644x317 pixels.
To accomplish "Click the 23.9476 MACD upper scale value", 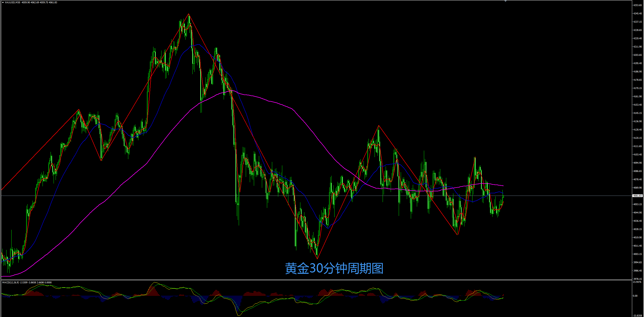I will pyautogui.click(x=637, y=282).
